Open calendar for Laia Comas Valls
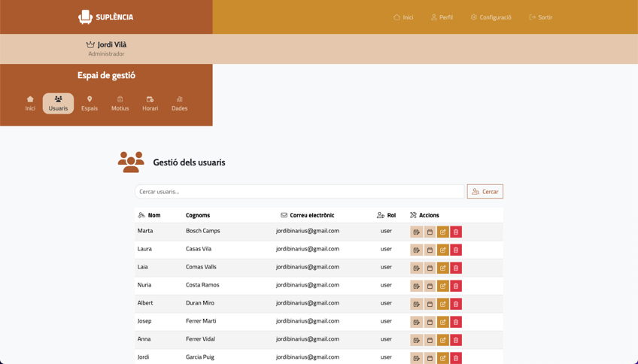This screenshot has width=638, height=364. point(430,268)
